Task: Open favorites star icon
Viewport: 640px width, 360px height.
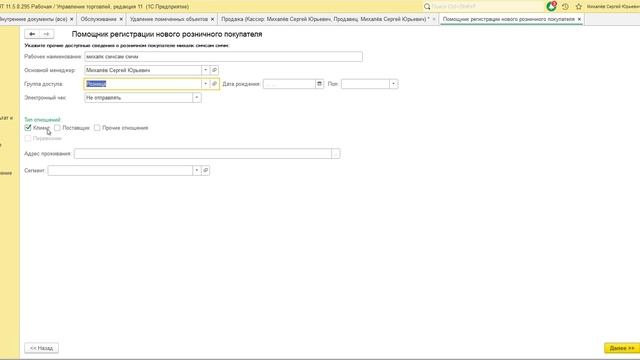Action: point(578,7)
